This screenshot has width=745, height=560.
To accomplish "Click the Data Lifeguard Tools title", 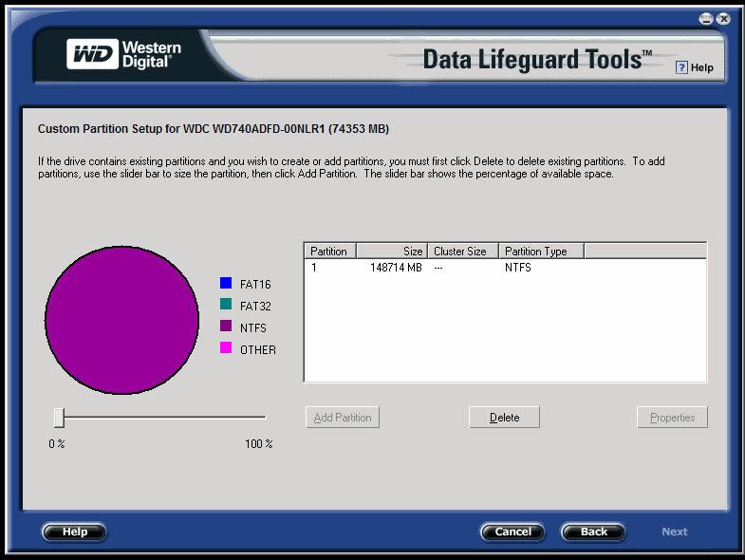I will (x=537, y=60).
